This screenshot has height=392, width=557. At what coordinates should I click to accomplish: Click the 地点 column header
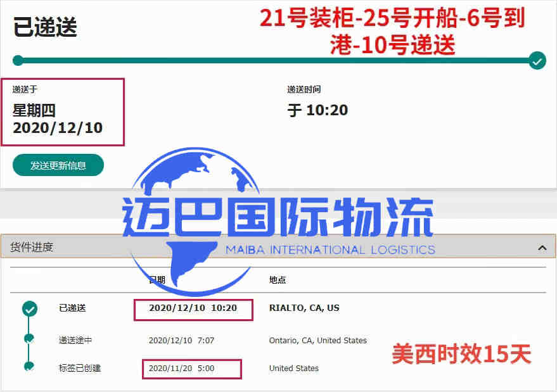click(x=278, y=280)
